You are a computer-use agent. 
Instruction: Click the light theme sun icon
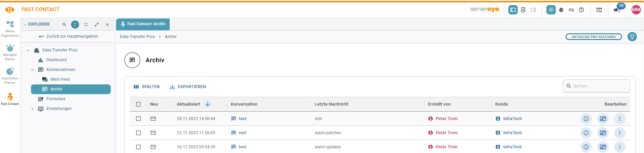point(551,10)
